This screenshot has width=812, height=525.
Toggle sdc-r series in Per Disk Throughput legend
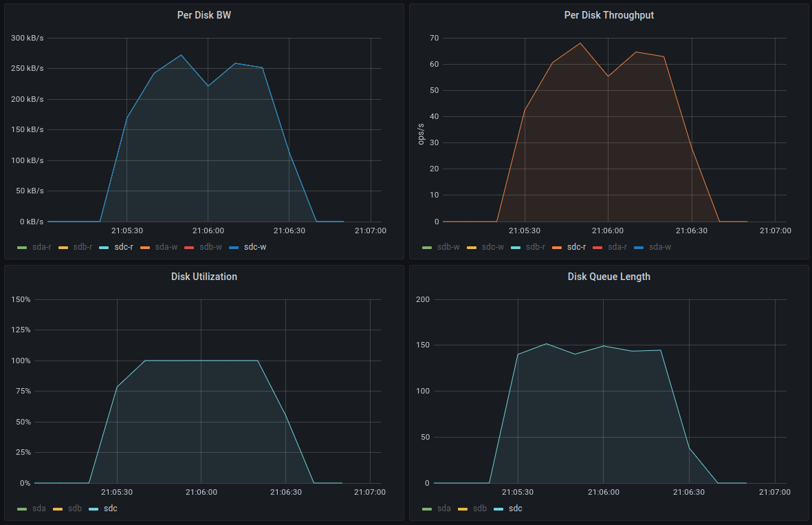coord(576,247)
